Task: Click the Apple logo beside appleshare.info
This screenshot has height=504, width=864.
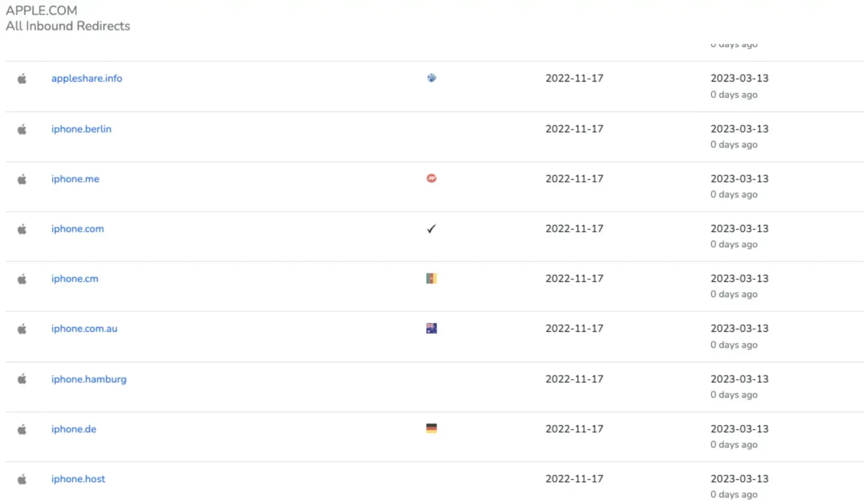Action: [x=22, y=79]
